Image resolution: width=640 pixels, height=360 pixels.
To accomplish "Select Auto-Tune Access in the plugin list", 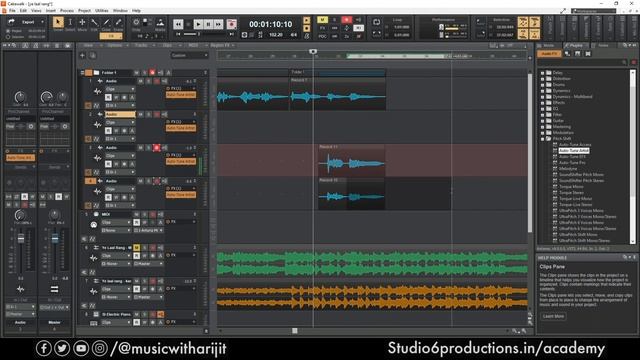I will (575, 144).
